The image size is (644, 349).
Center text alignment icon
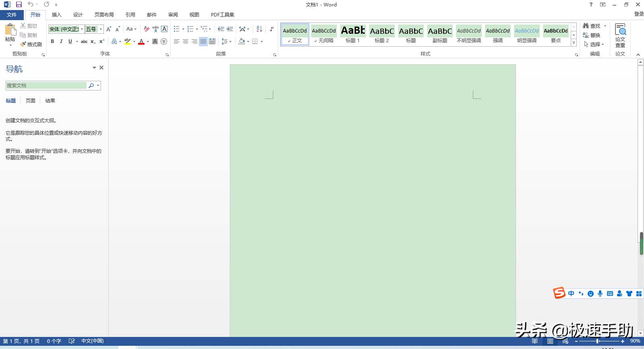coord(186,41)
